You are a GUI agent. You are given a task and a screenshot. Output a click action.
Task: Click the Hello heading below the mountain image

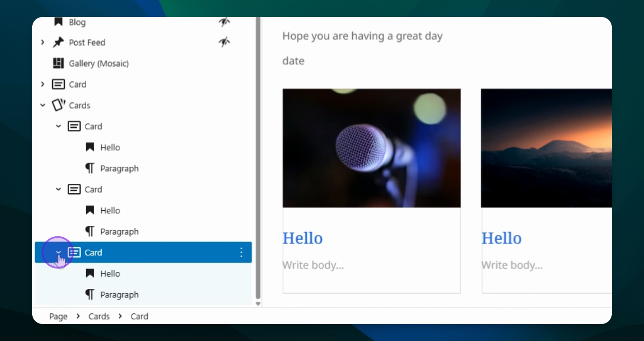(x=501, y=238)
